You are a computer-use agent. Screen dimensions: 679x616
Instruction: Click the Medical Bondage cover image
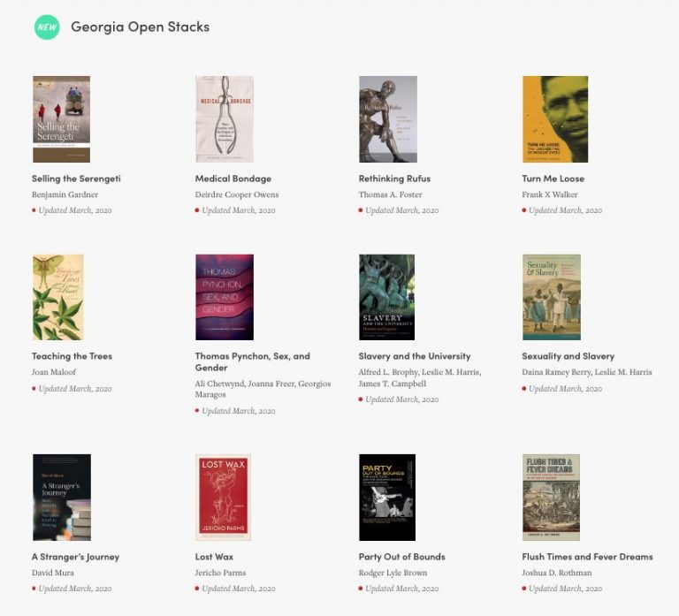click(224, 119)
